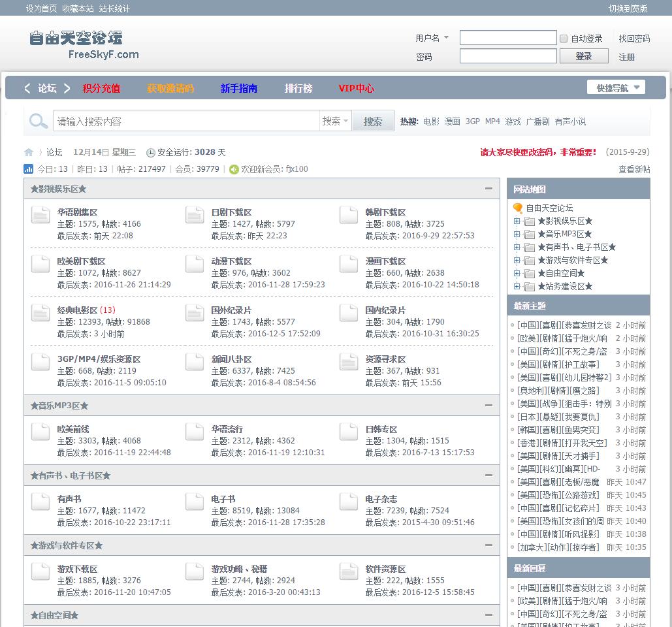Screen dimensions: 672x627
Task: Collapse the ★游戏与软件专区★ section
Action: [x=488, y=545]
